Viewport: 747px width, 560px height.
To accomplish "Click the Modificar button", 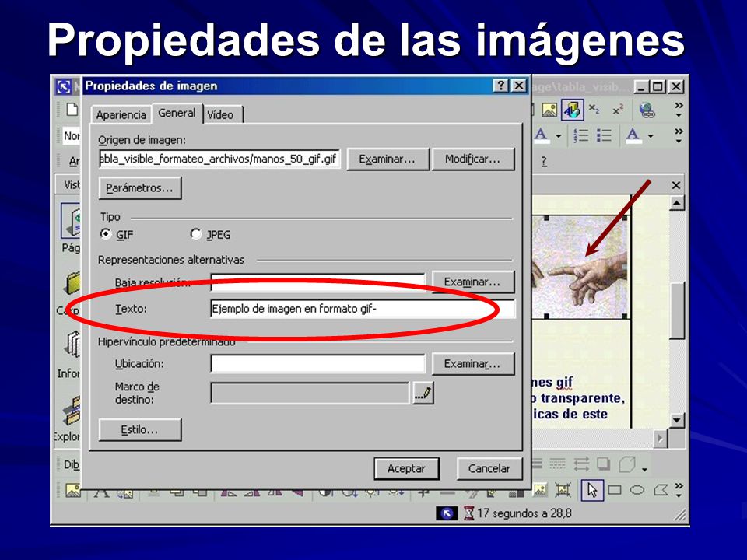I will coord(472,159).
